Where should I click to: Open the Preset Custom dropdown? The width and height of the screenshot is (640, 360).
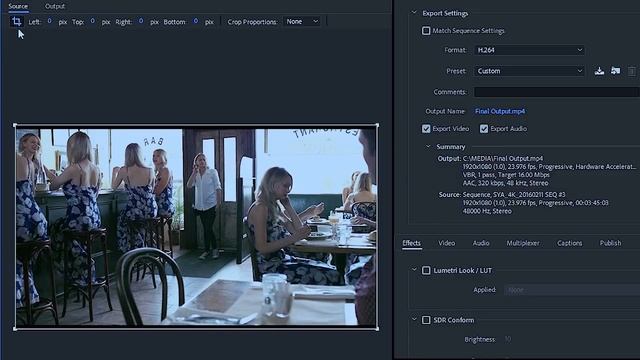coord(529,71)
